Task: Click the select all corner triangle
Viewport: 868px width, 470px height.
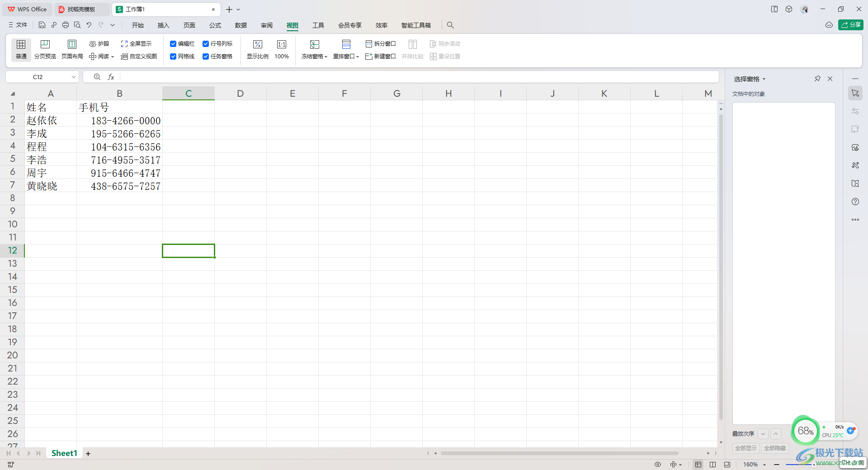Action: point(13,94)
